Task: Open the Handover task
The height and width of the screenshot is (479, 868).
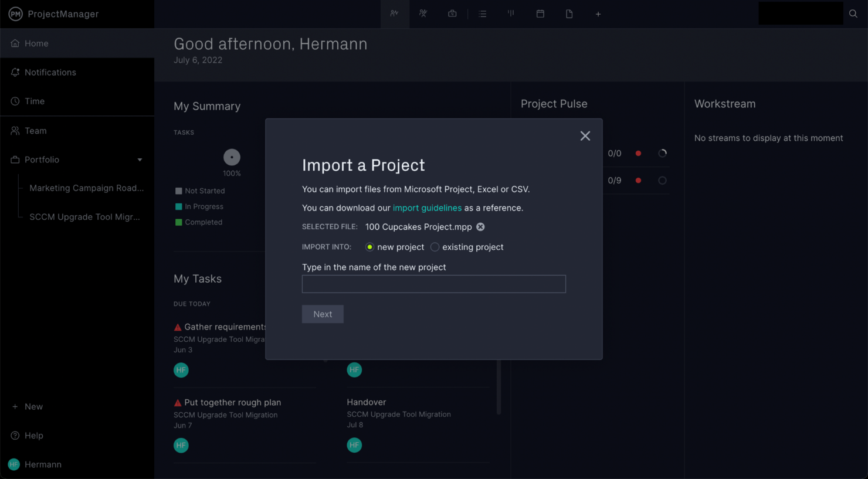Action: click(367, 402)
